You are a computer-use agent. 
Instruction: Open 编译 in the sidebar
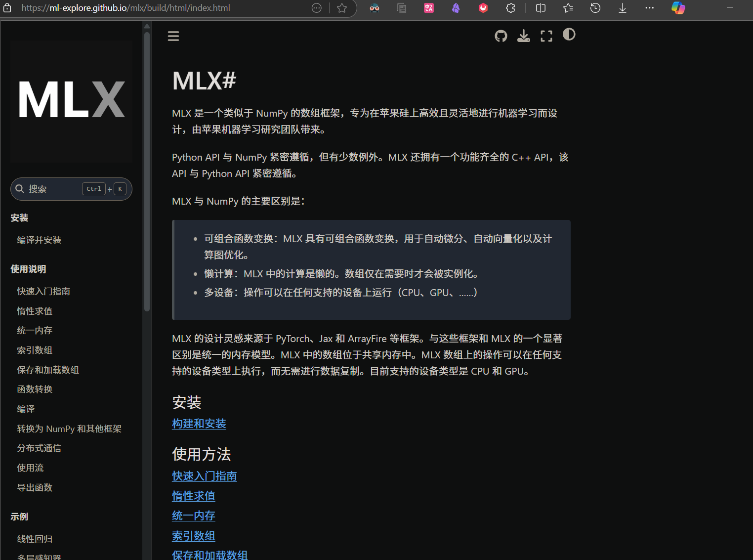pyautogui.click(x=26, y=409)
